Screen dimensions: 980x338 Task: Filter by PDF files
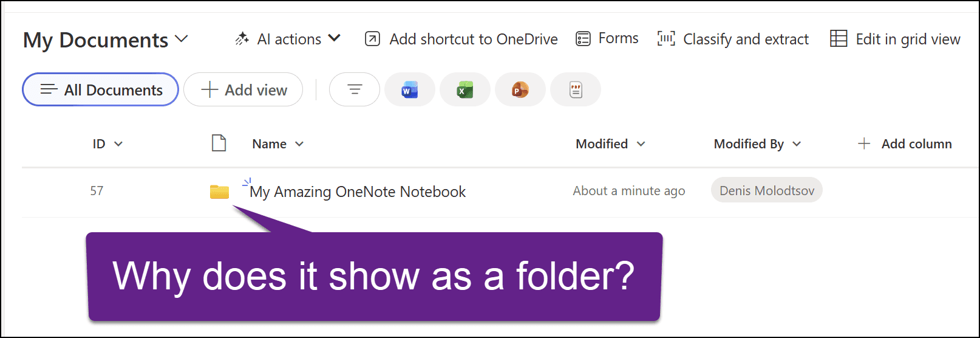click(576, 89)
